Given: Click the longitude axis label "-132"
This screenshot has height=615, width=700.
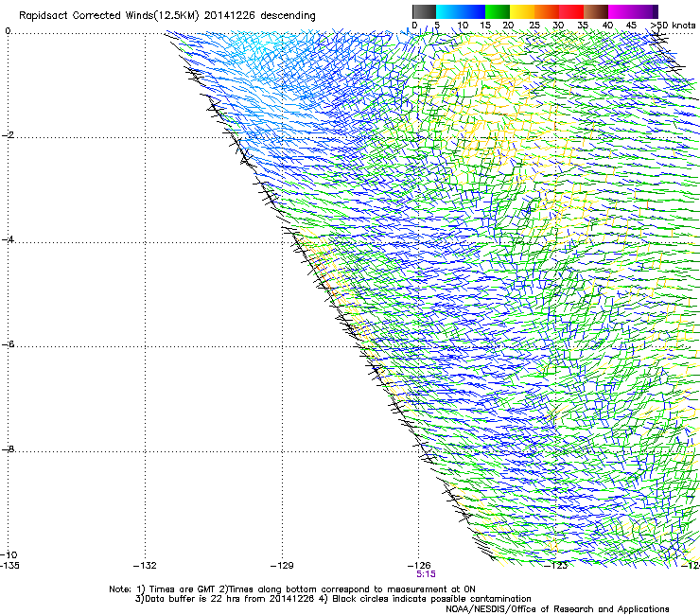Looking at the screenshot, I should (145, 566).
